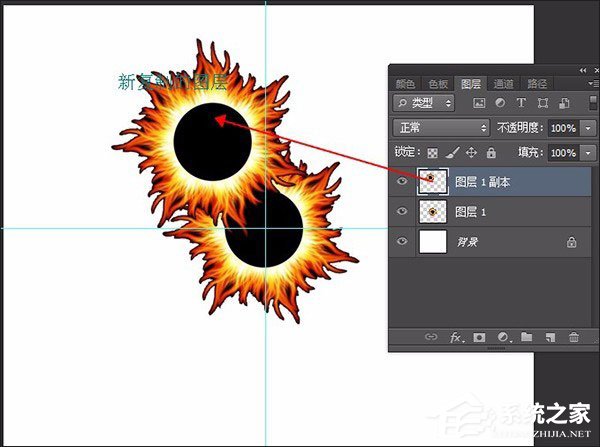
Task: Collapse the panel with double arrows
Action: click(583, 70)
